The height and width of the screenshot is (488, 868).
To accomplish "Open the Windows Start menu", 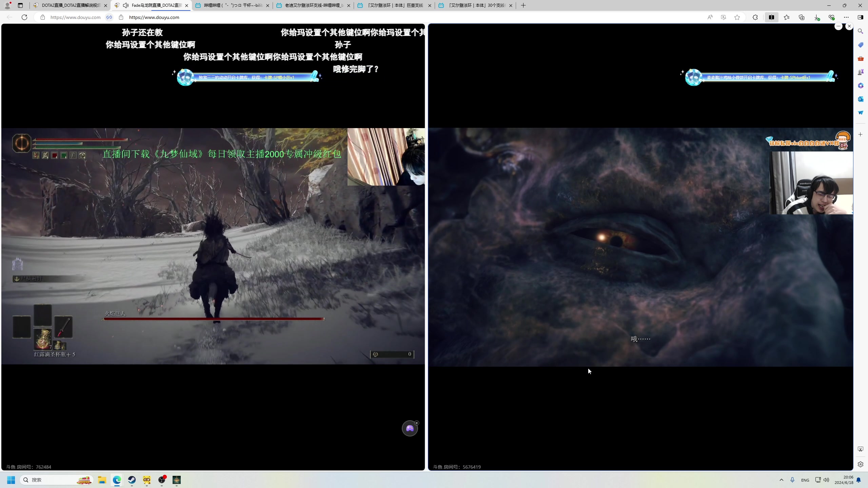I will (x=11, y=480).
